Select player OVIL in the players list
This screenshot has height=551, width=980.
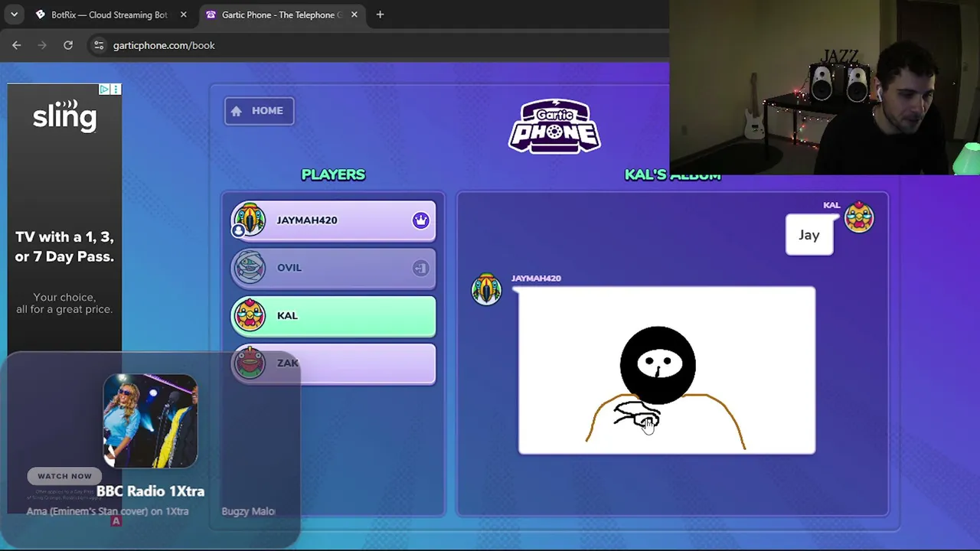[333, 268]
